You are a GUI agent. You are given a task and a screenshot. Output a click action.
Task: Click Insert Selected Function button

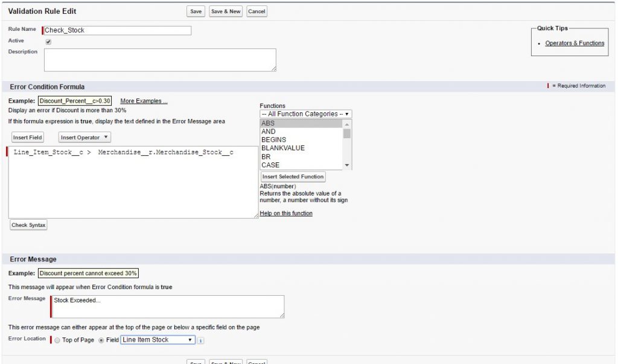pos(293,177)
